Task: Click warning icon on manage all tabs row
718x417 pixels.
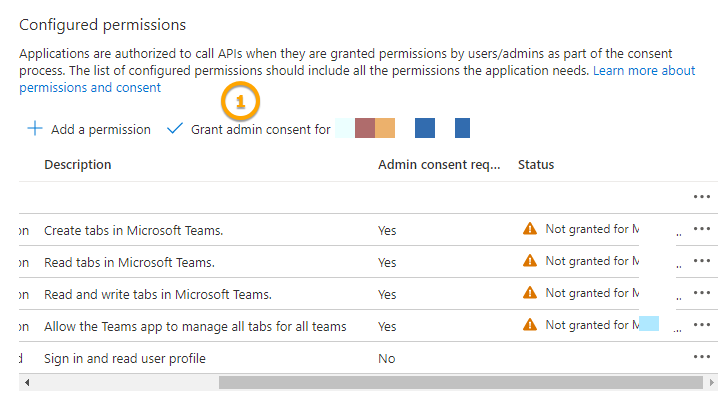Action: click(530, 325)
